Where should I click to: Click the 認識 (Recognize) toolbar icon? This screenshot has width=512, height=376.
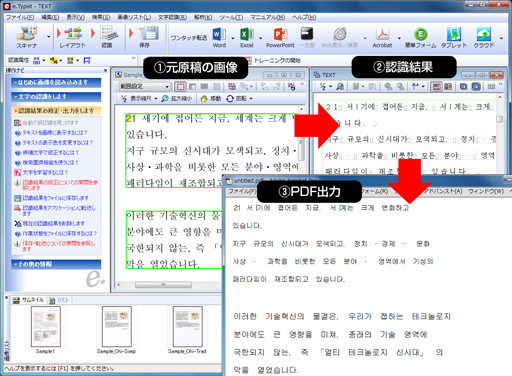pyautogui.click(x=108, y=37)
